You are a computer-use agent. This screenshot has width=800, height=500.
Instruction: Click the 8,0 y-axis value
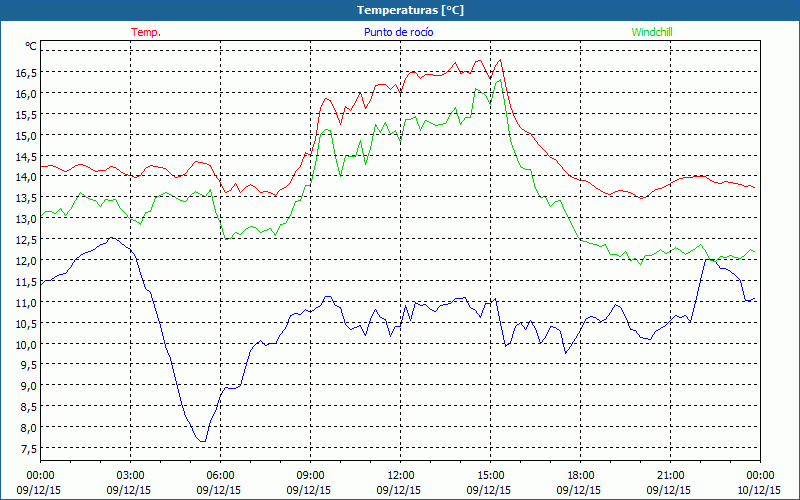coord(29,428)
